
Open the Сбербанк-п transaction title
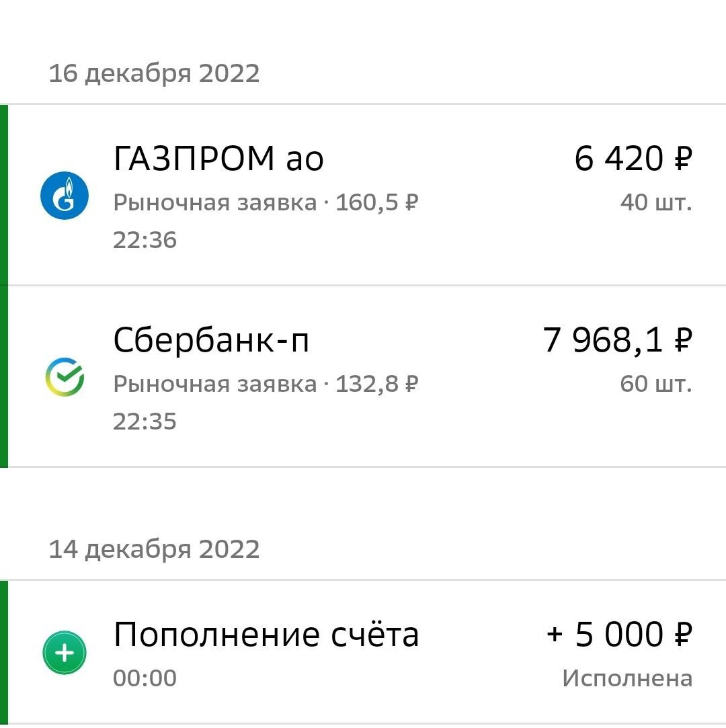tap(211, 341)
